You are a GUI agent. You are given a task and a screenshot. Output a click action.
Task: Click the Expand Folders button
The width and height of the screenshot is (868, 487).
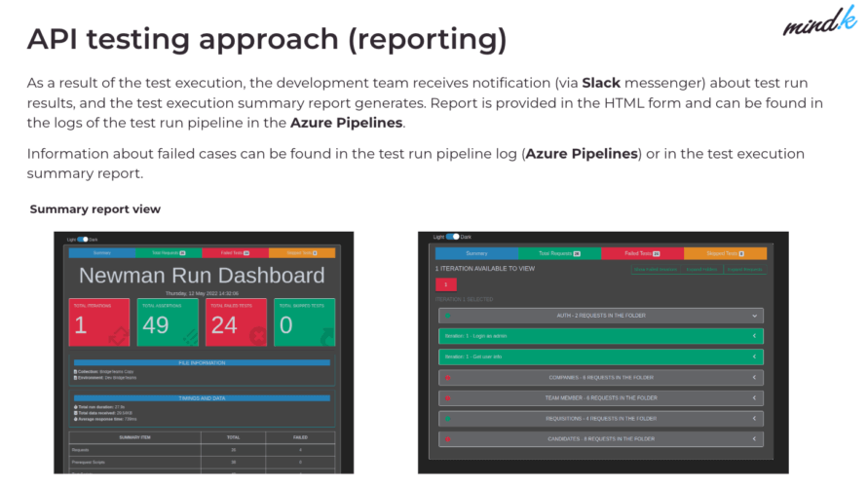[x=700, y=269]
